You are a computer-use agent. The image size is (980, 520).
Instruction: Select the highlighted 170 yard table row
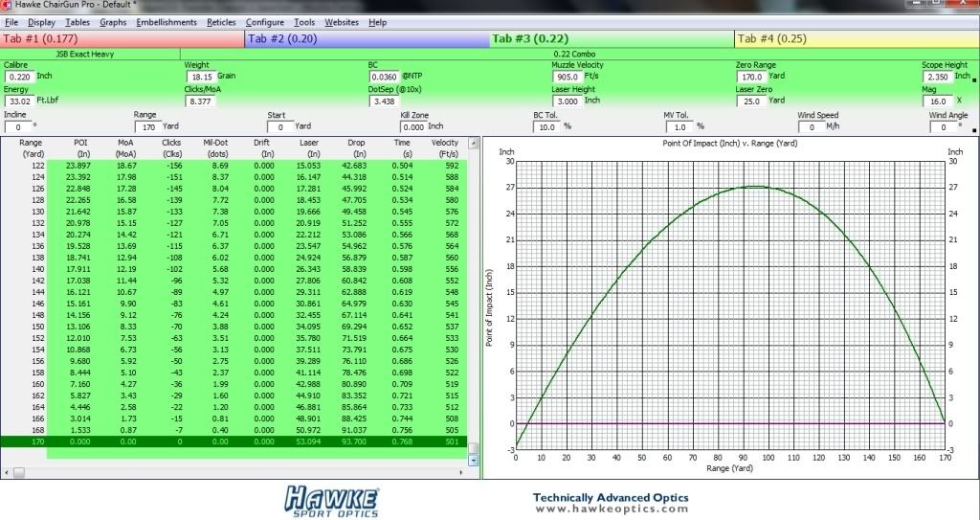tap(233, 443)
